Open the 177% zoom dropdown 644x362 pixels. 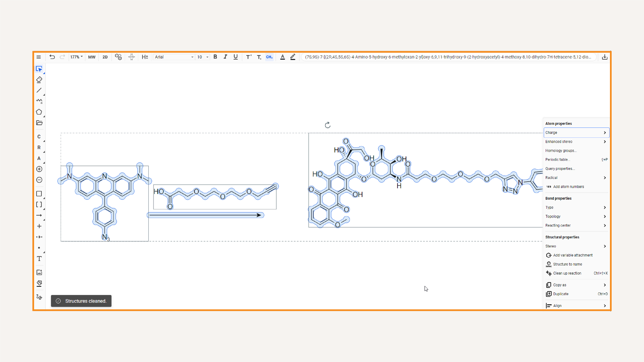76,57
